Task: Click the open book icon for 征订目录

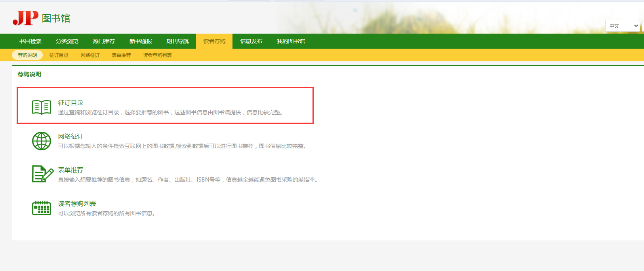Action: pos(42,107)
